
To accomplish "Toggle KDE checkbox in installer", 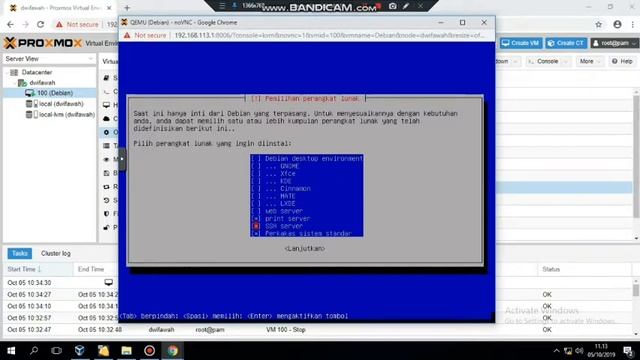I will point(256,181).
